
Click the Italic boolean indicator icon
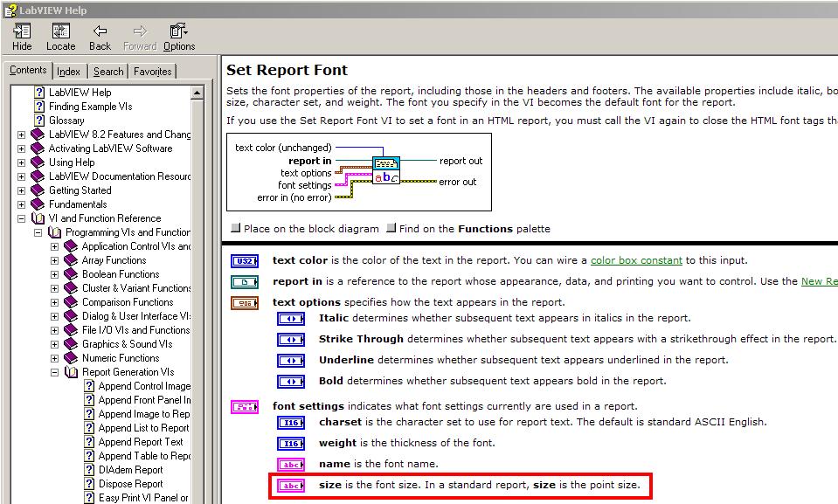point(291,321)
